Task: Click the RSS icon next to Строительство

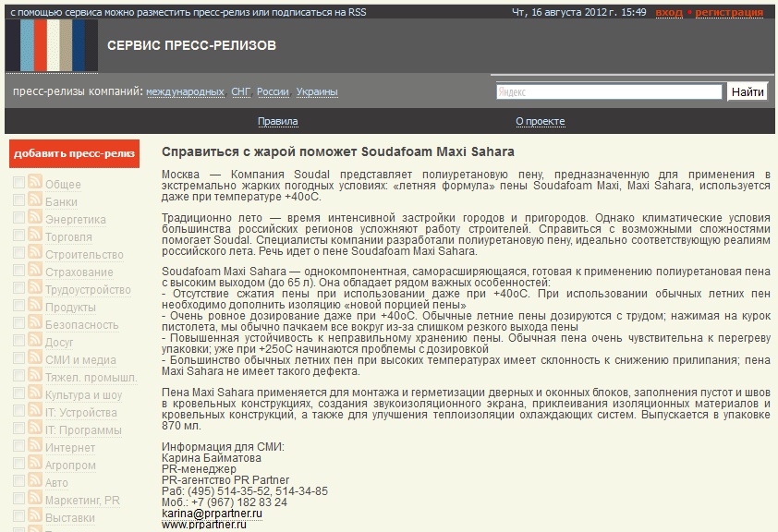Action: (35, 252)
